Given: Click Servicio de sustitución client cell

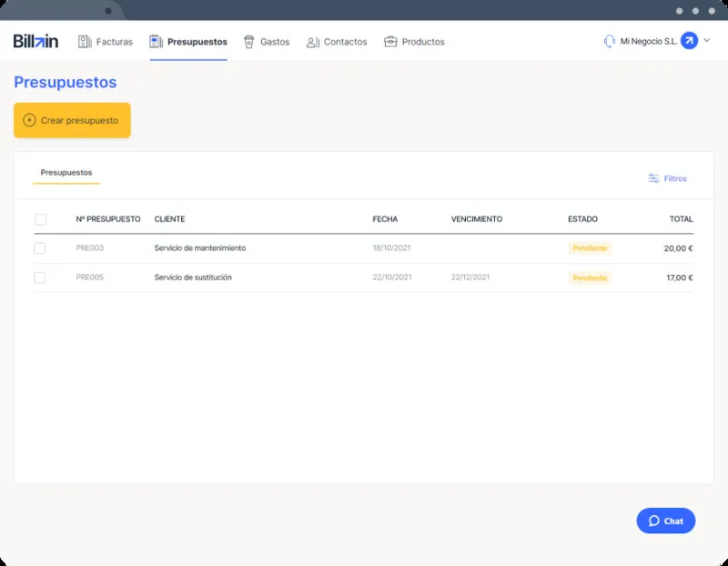Looking at the screenshot, I should [x=193, y=278].
